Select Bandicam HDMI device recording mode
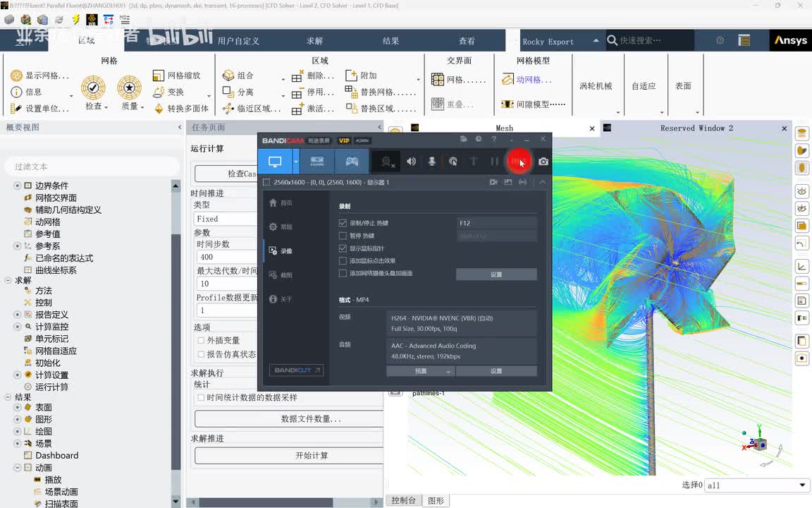Screen dimensions: 812x508 (x=317, y=162)
